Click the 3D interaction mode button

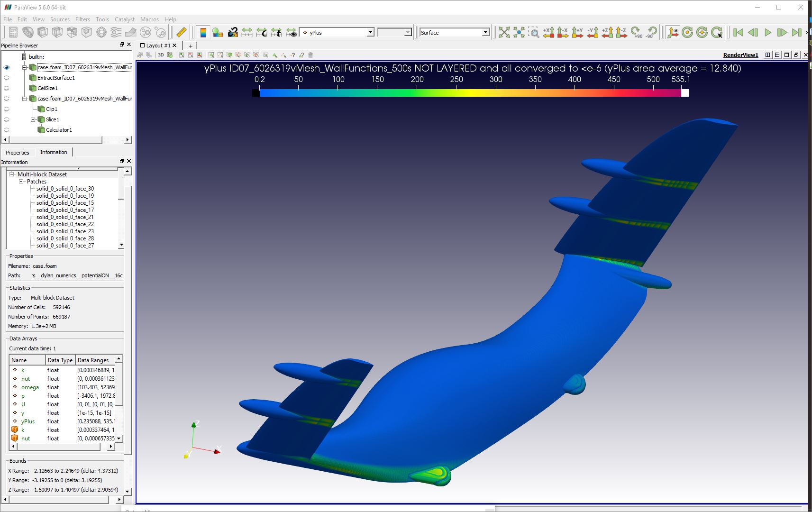tap(161, 55)
